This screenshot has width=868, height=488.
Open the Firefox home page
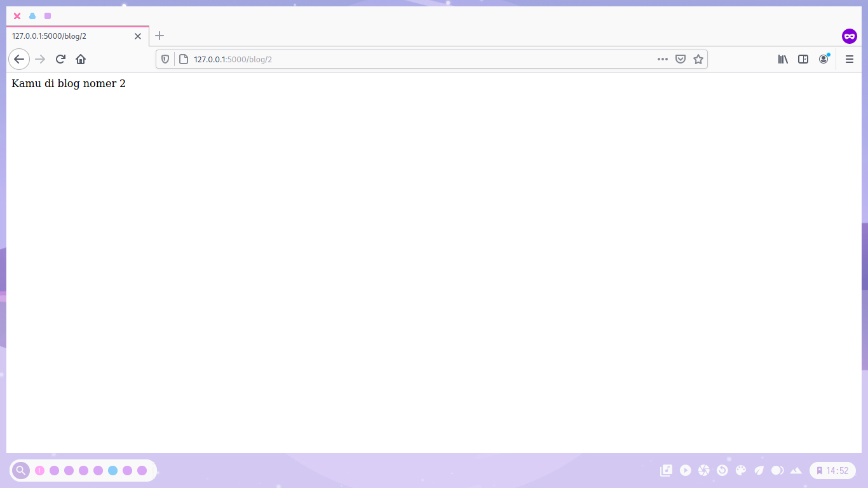[81, 59]
